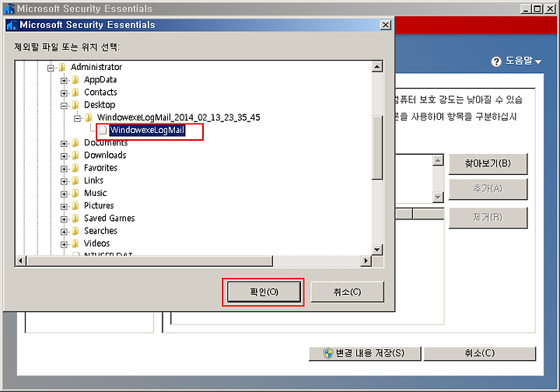Collapse the Desktop tree node

tap(64, 106)
